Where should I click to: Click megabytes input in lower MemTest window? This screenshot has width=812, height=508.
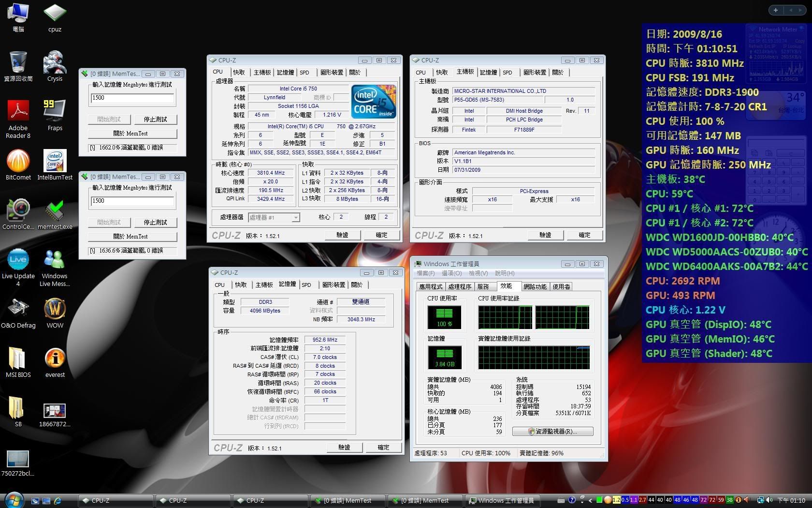tap(132, 201)
